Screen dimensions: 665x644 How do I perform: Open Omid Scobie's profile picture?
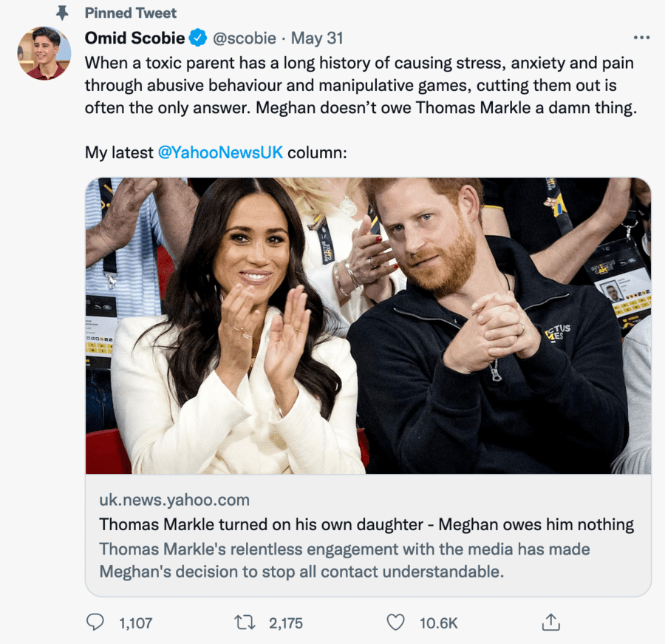tap(44, 53)
